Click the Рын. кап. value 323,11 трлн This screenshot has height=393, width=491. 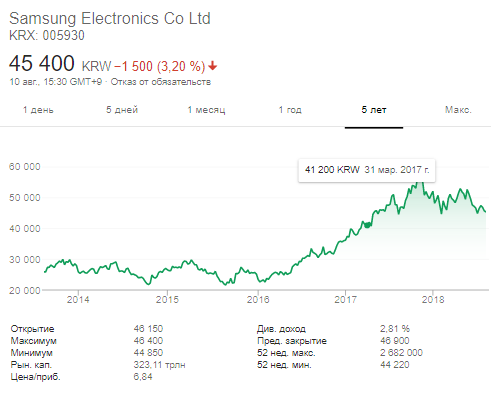point(159,365)
